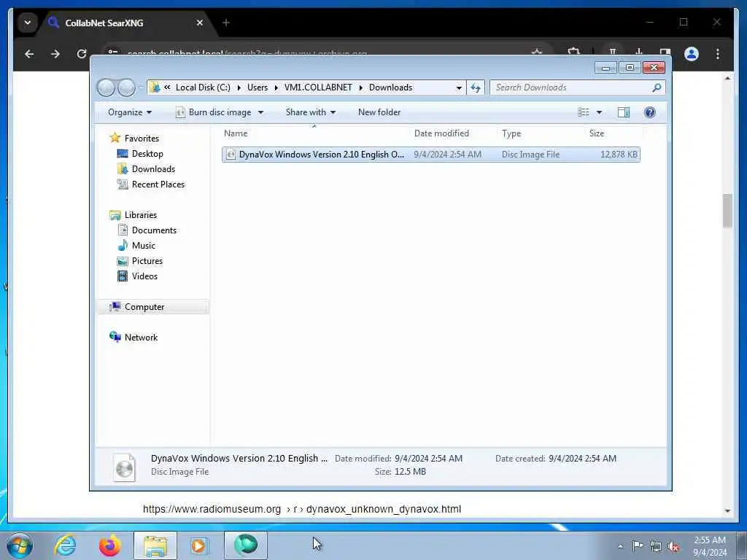This screenshot has width=747, height=560.
Task: Open the address bar history dropdown arrow
Action: 459,87
